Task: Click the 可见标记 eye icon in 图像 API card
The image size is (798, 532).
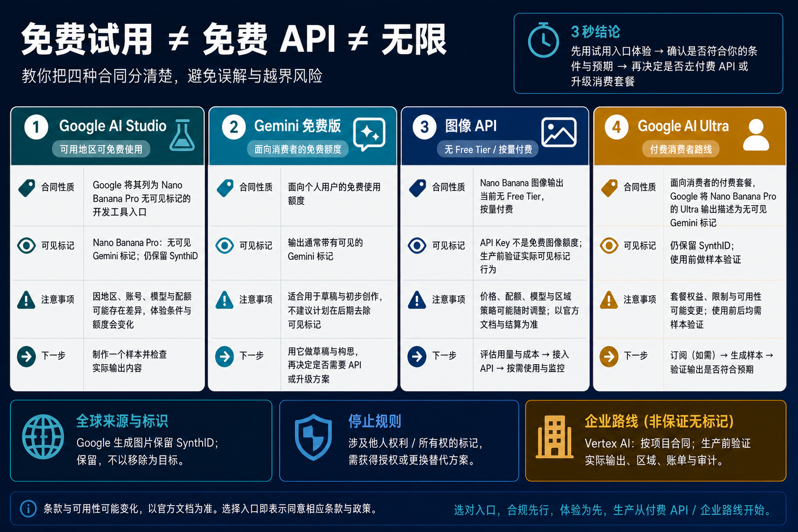Action: coord(417,245)
